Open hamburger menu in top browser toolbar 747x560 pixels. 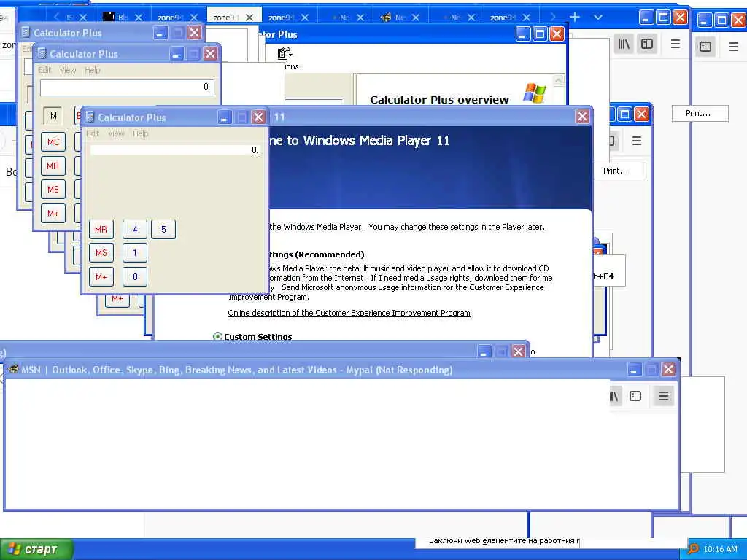click(675, 44)
